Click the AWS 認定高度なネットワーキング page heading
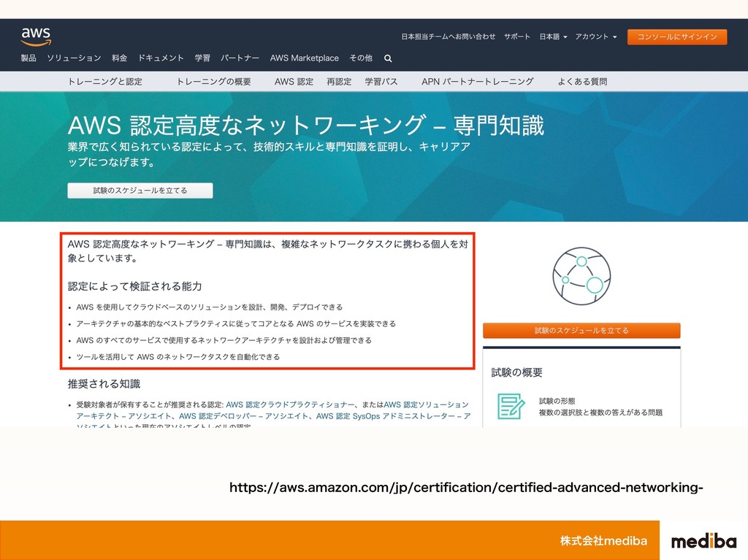Screen dimensions: 748x560 [x=306, y=125]
